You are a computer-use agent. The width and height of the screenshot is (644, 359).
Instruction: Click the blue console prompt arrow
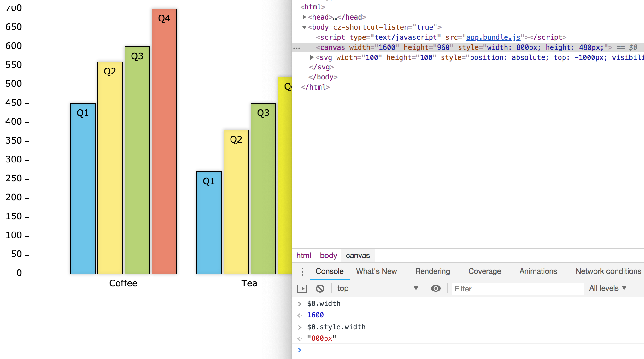[x=299, y=350]
